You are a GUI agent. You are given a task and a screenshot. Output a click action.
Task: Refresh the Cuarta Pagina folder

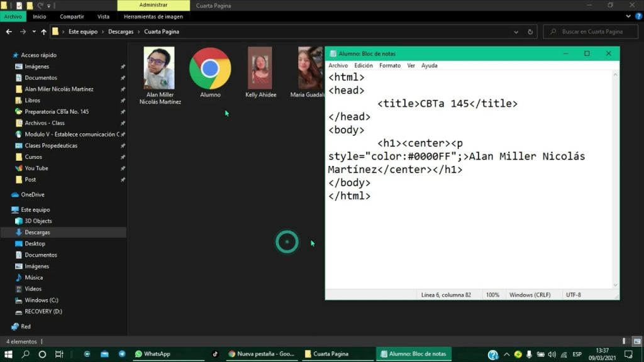pos(531,31)
